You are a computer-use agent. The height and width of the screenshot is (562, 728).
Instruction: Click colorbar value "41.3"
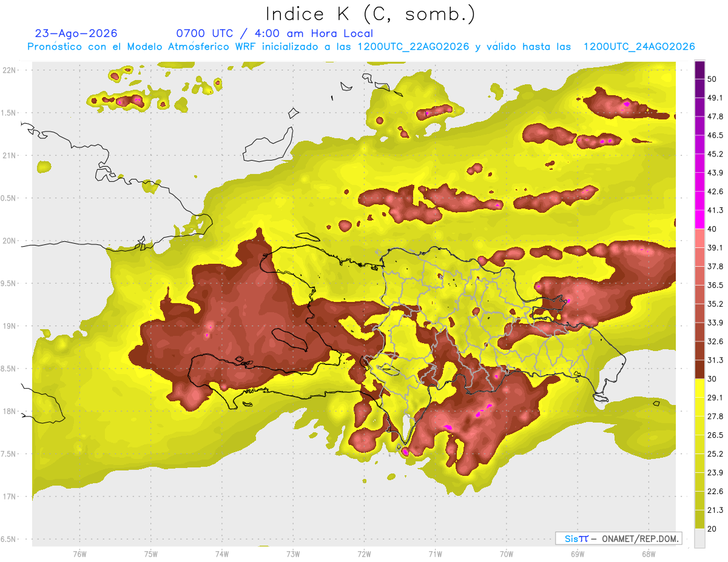pyautogui.click(x=715, y=210)
